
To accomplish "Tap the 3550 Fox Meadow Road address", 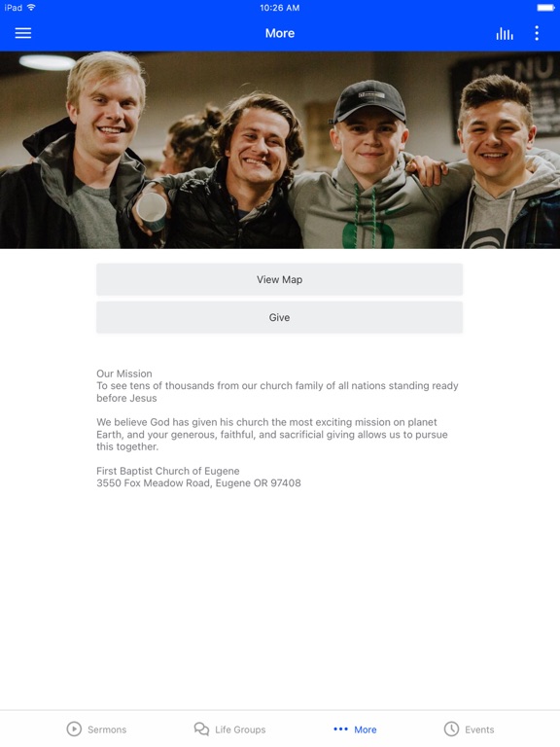I will (198, 483).
